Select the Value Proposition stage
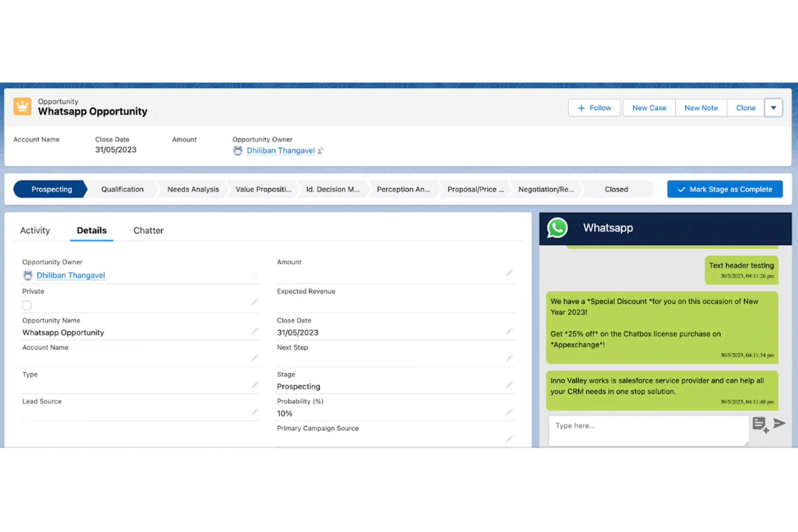This screenshot has width=798, height=532. click(264, 189)
